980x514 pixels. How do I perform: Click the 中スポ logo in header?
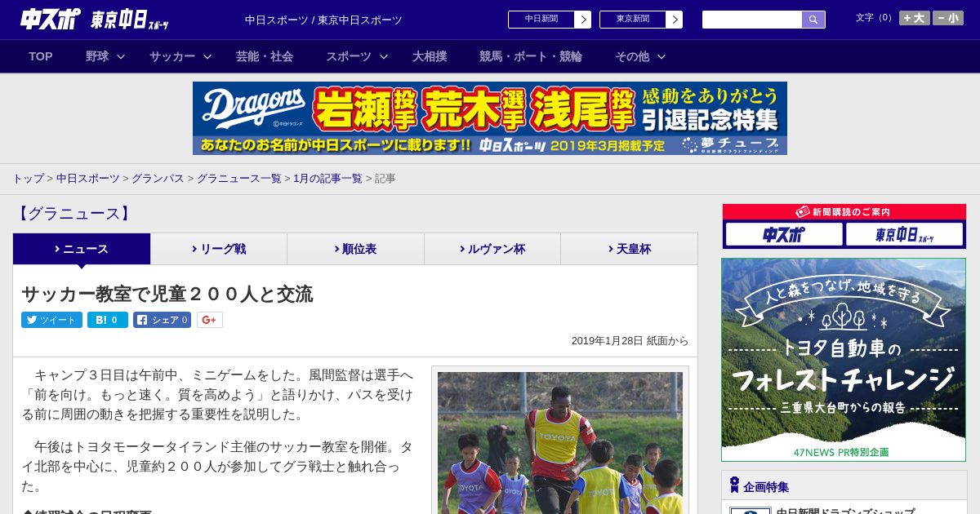pos(51,19)
